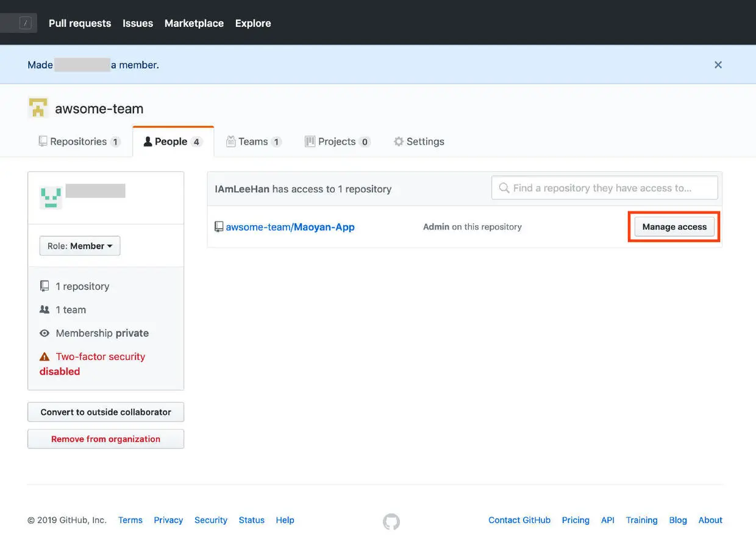Screen dimensions: 756x537
Task: Open the Security footer link
Action: (211, 520)
